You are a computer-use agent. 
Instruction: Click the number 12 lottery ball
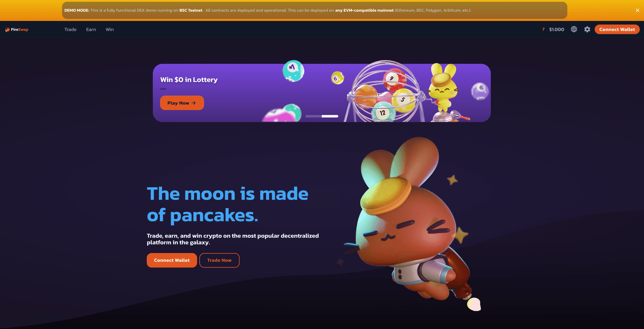pyautogui.click(x=382, y=113)
